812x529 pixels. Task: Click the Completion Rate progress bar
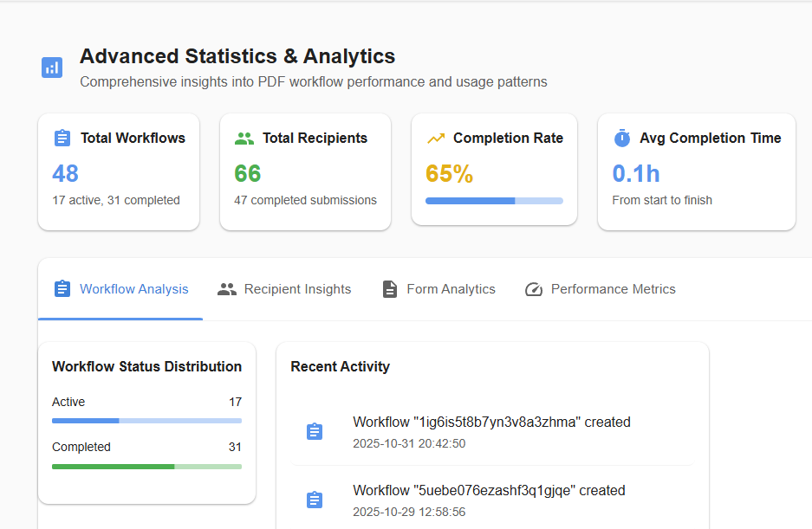[494, 200]
